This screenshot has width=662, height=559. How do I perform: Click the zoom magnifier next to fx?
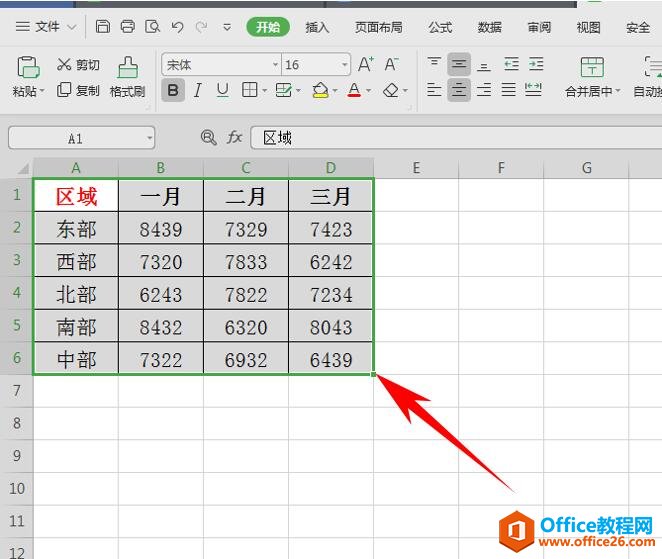[x=208, y=138]
